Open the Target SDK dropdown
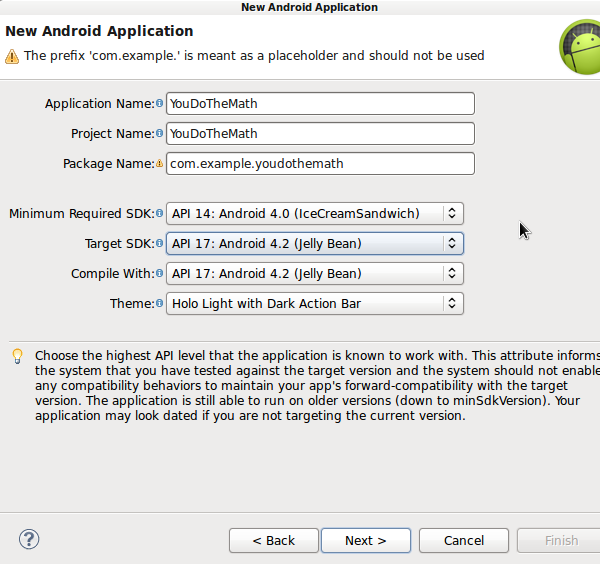 (x=315, y=243)
